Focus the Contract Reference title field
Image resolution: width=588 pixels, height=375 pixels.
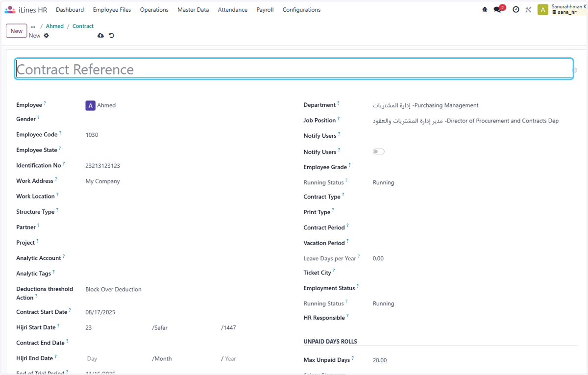click(x=294, y=69)
